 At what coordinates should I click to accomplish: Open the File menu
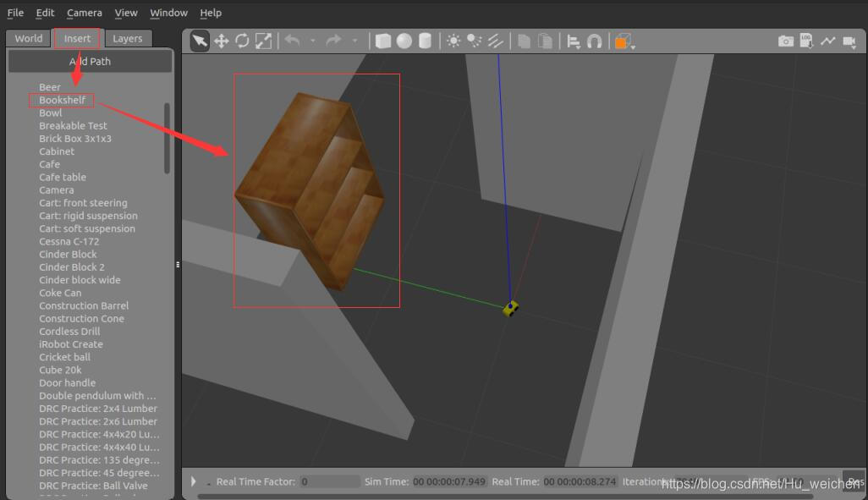pos(15,12)
